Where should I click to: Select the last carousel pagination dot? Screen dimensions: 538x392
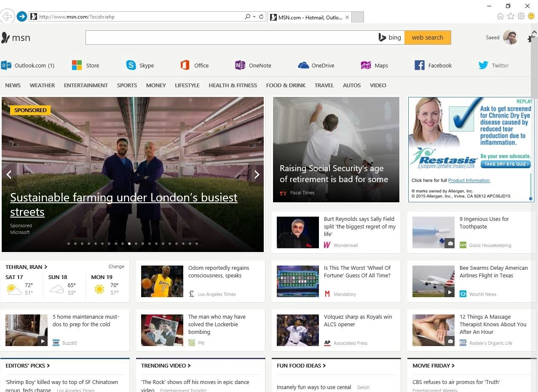point(196,244)
